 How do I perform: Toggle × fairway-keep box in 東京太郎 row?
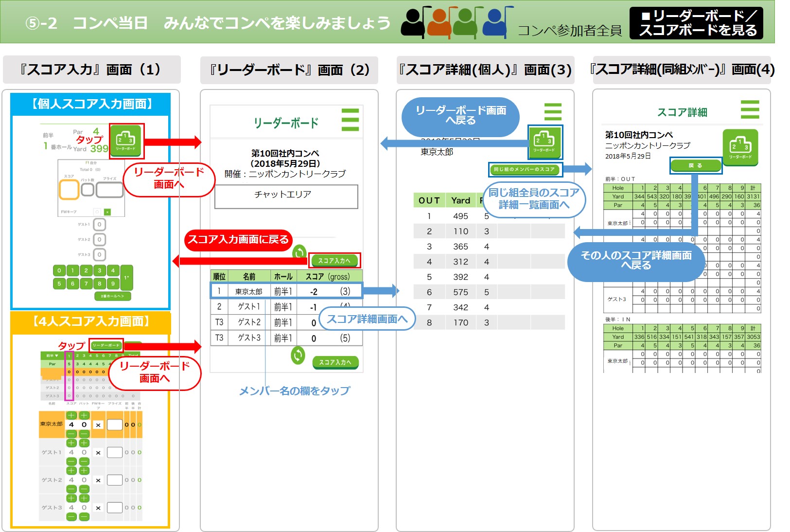pyautogui.click(x=98, y=425)
